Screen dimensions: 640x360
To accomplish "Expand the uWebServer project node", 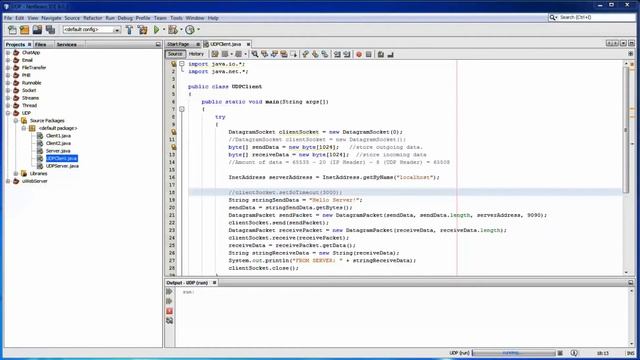I will point(8,181).
